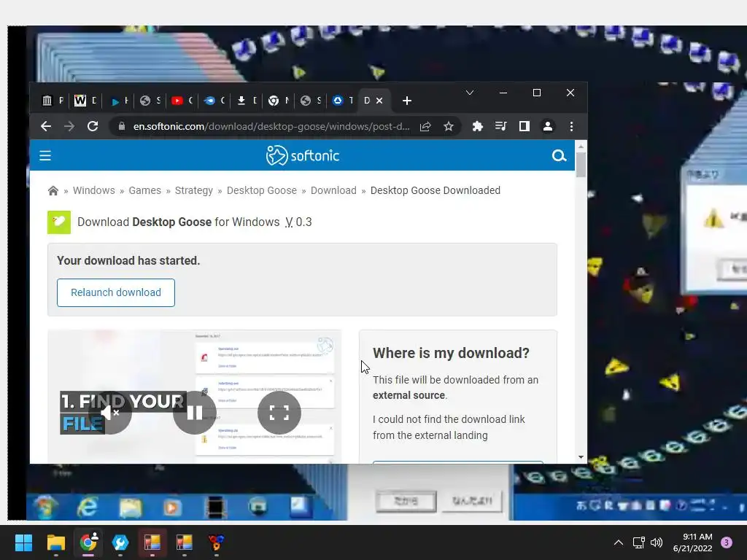Screen dimensions: 747x560
Task: Open the Windows 11 Start menu
Action: coord(23,542)
